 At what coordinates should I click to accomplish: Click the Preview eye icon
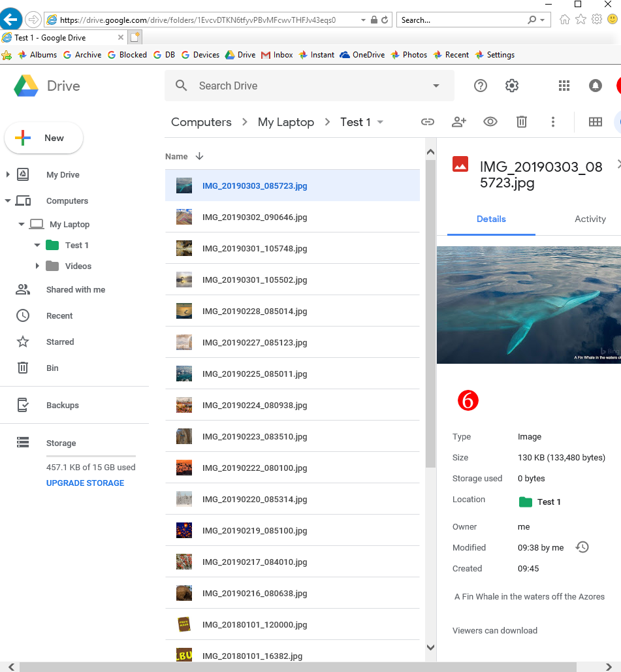tap(490, 122)
